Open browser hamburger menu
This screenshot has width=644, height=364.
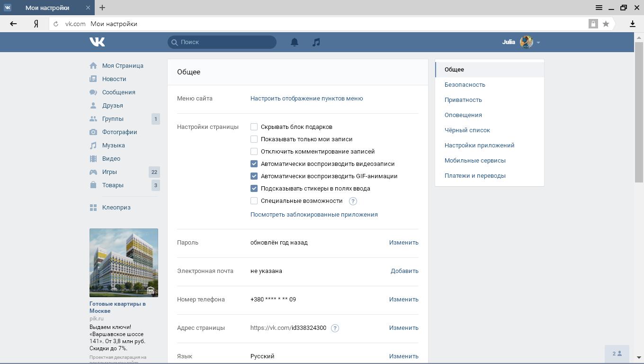click(599, 8)
